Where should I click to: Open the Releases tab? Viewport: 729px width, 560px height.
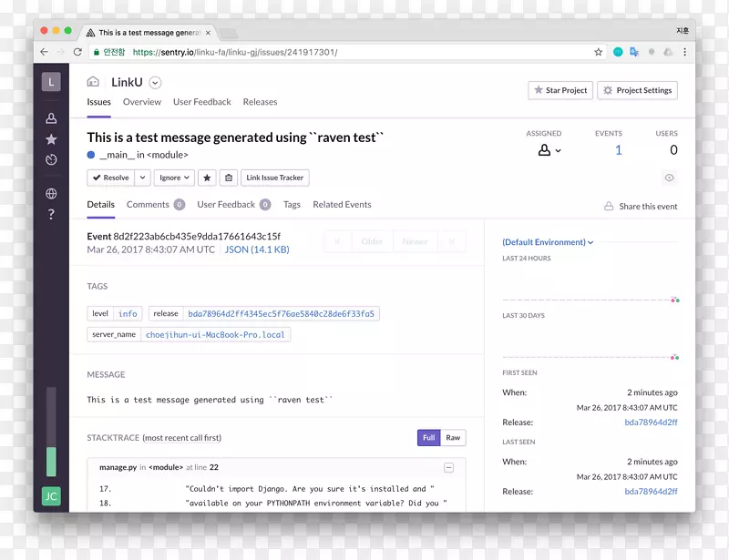tap(260, 102)
